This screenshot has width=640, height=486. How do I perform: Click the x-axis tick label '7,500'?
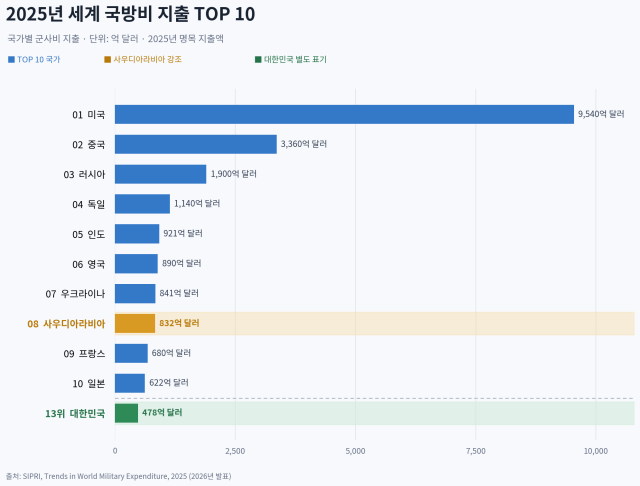click(476, 451)
